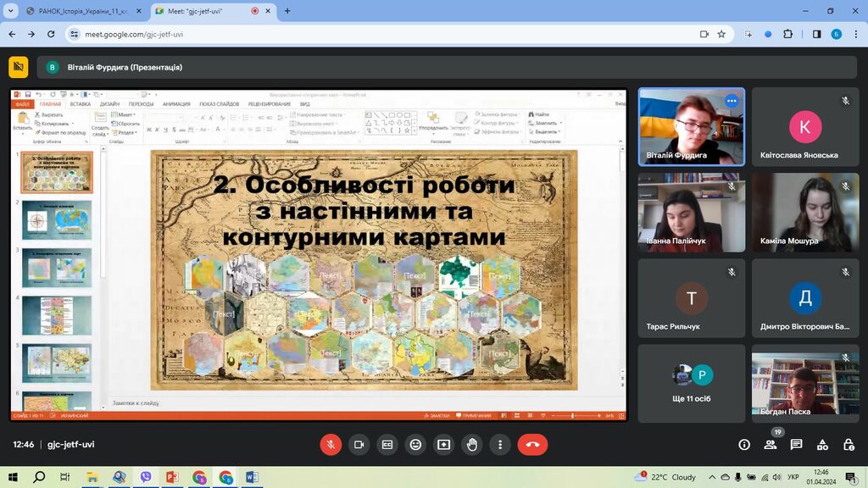Click the options dots on Віталій Фурдига's tile
Image resolution: width=868 pixels, height=488 pixels.
732,101
